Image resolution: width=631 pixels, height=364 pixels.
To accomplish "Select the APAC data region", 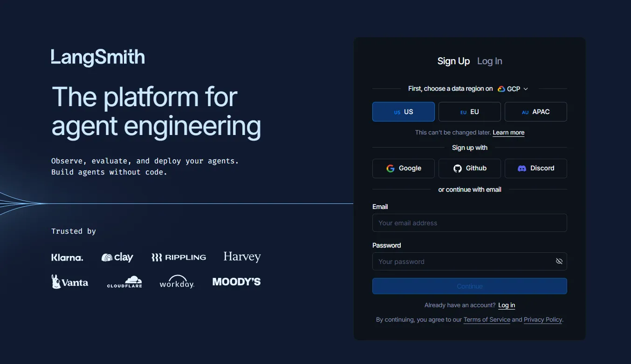I will point(536,112).
